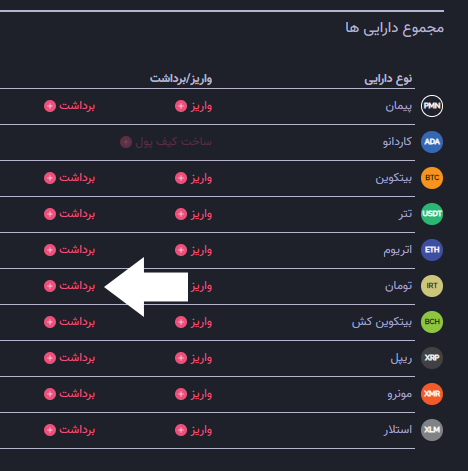
Task: Click the PMN Peyman coin icon
Action: click(432, 106)
